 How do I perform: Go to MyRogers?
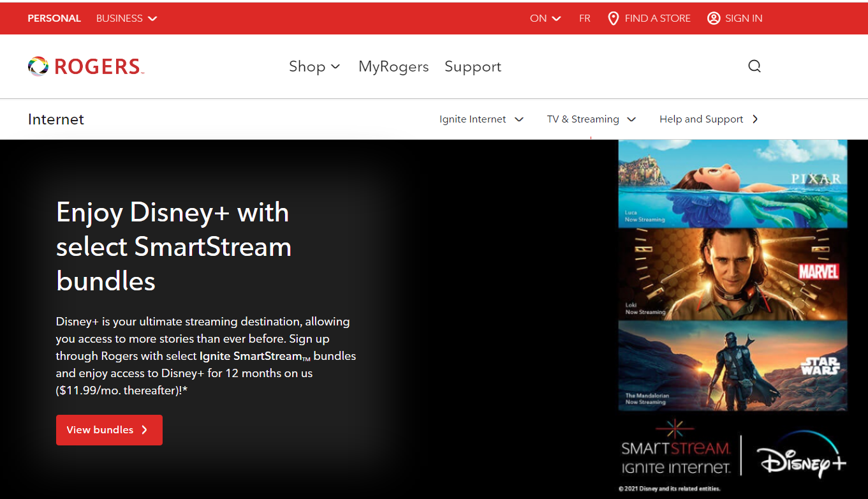(x=394, y=66)
